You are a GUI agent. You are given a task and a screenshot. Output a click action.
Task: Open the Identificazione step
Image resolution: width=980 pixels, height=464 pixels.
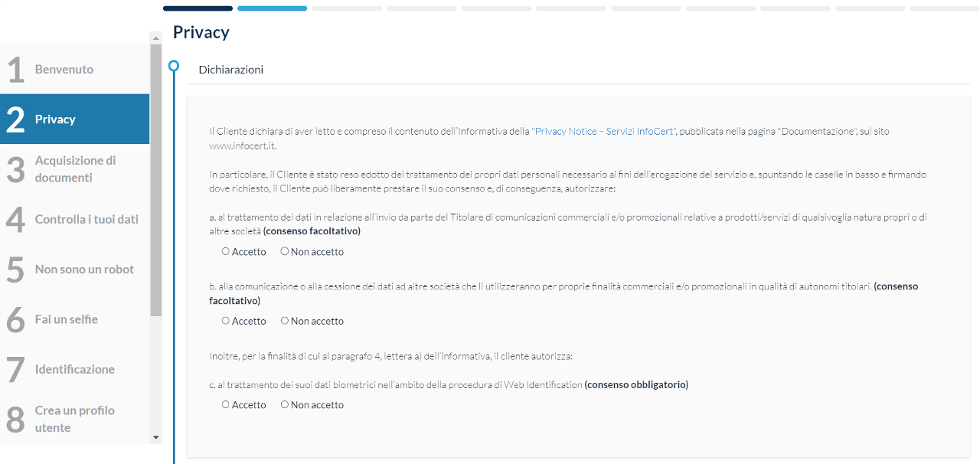[74, 369]
